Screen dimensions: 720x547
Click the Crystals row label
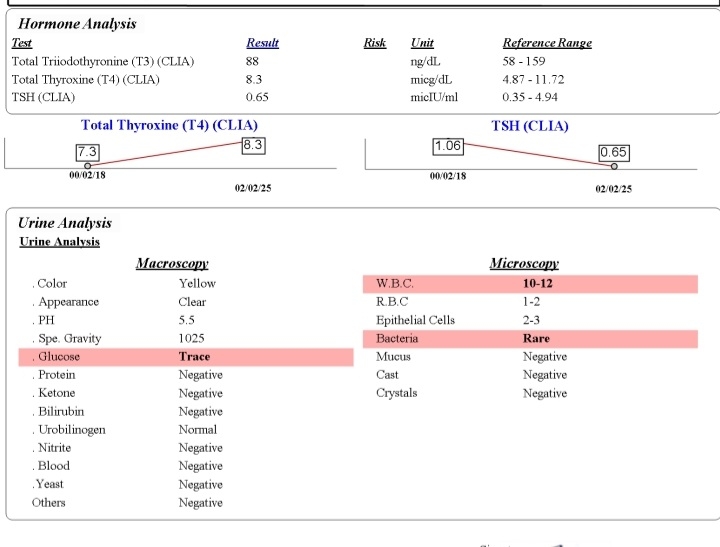[397, 393]
